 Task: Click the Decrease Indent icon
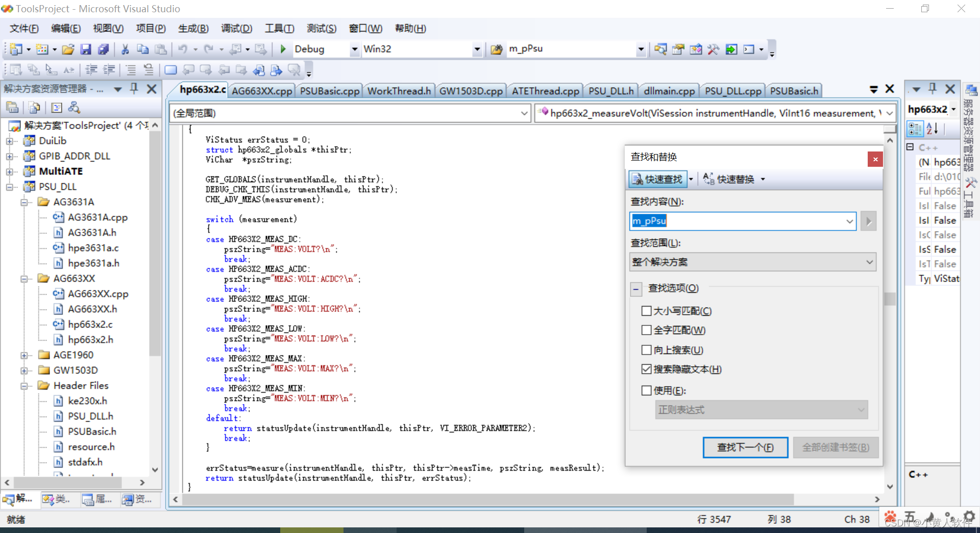coord(91,70)
